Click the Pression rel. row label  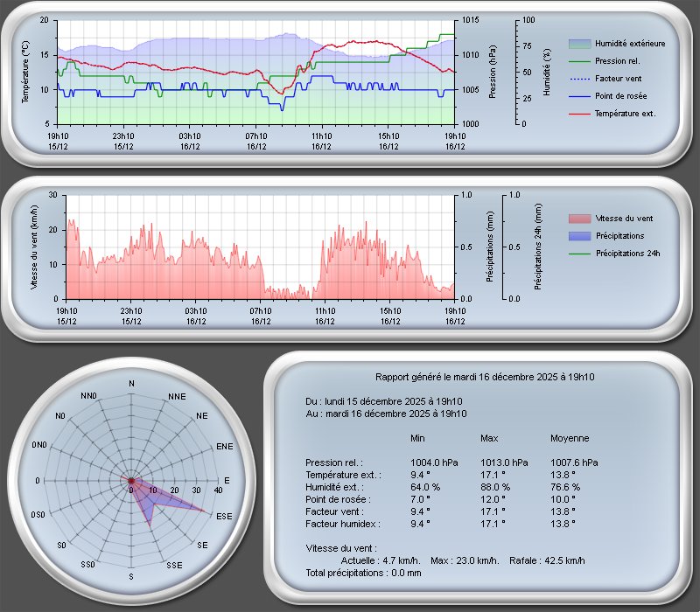[x=333, y=462]
